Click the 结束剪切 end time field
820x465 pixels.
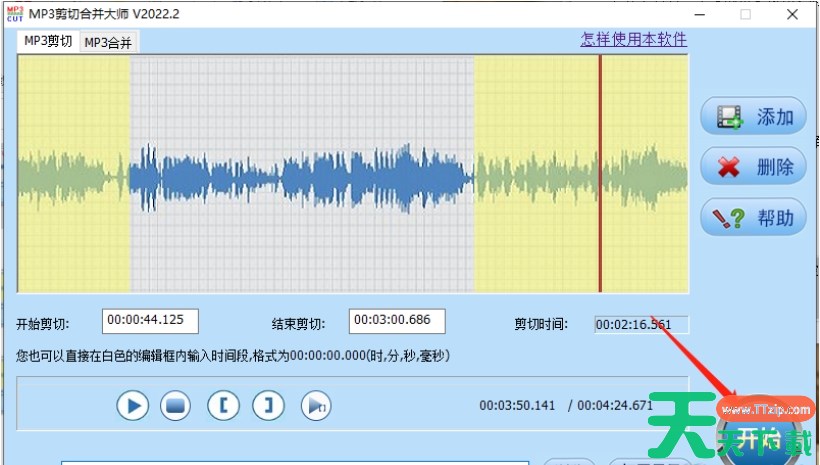coord(397,321)
